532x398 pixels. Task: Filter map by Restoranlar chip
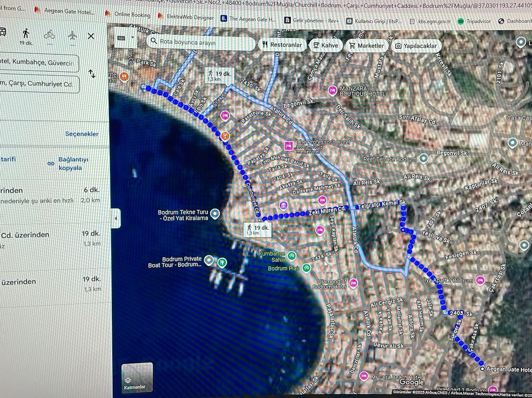(x=281, y=45)
